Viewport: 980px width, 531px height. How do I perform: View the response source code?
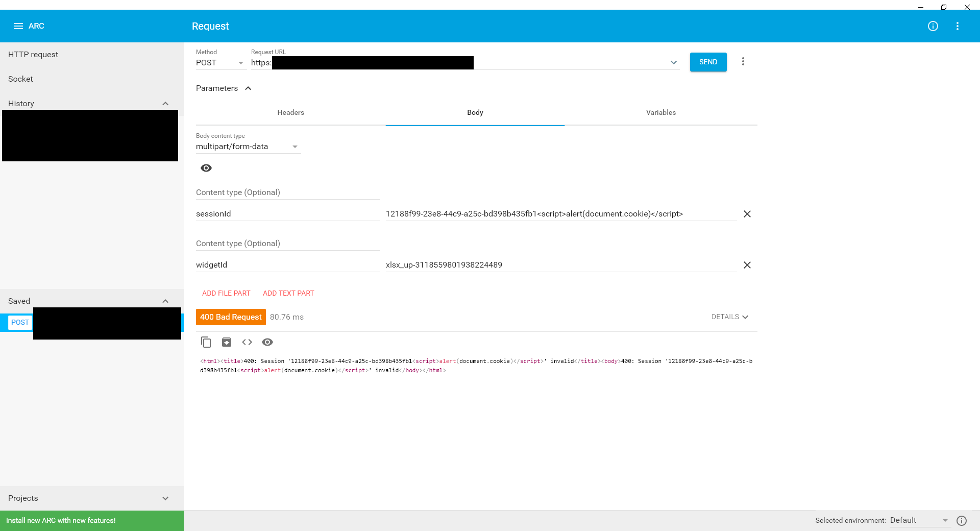247,342
